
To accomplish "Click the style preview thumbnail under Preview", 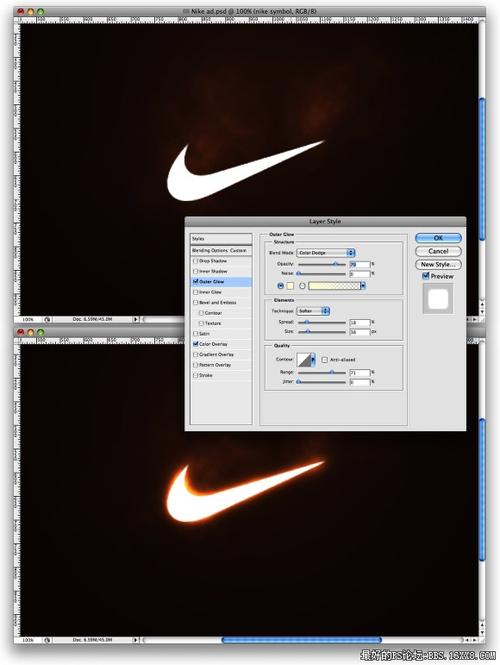I will pos(438,299).
